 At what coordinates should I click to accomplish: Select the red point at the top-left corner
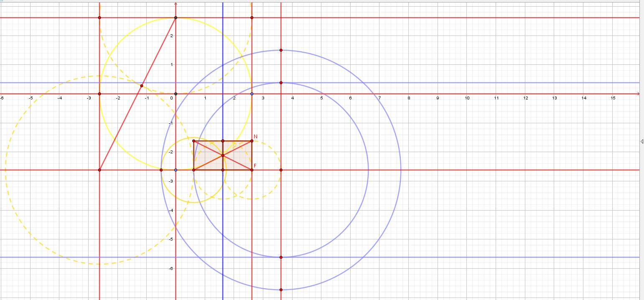click(99, 18)
